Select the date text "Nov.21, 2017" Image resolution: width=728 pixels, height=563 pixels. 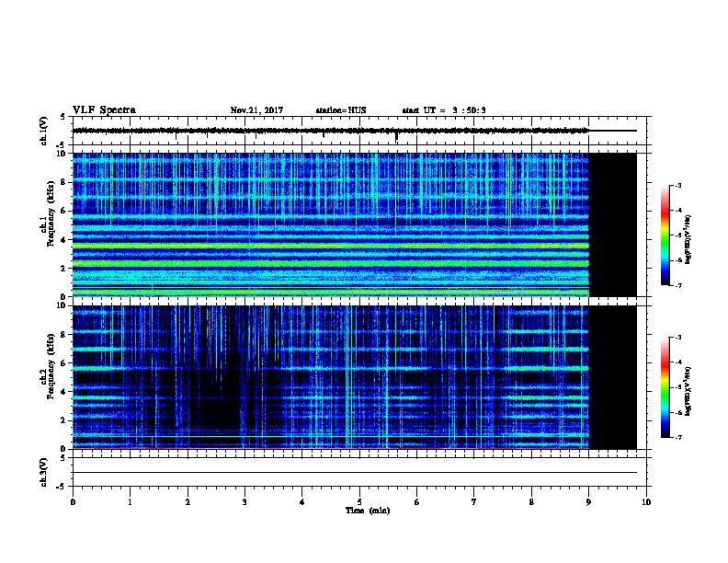coord(256,110)
